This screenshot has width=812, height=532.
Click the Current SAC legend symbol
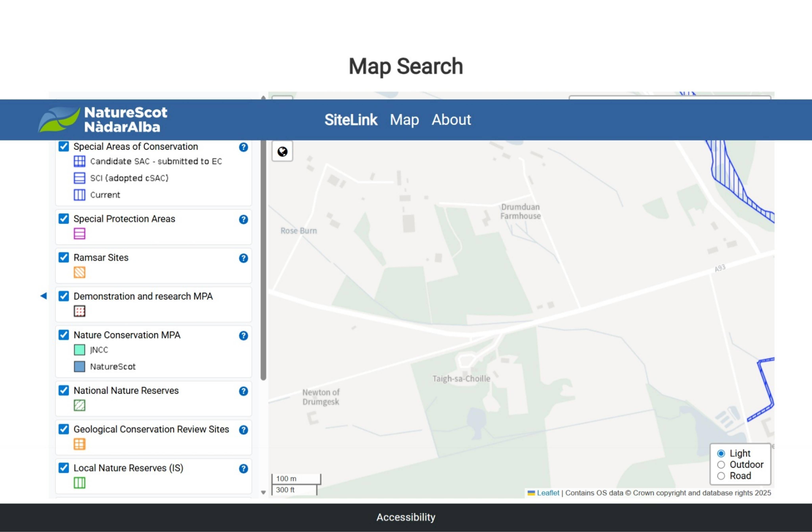point(79,195)
